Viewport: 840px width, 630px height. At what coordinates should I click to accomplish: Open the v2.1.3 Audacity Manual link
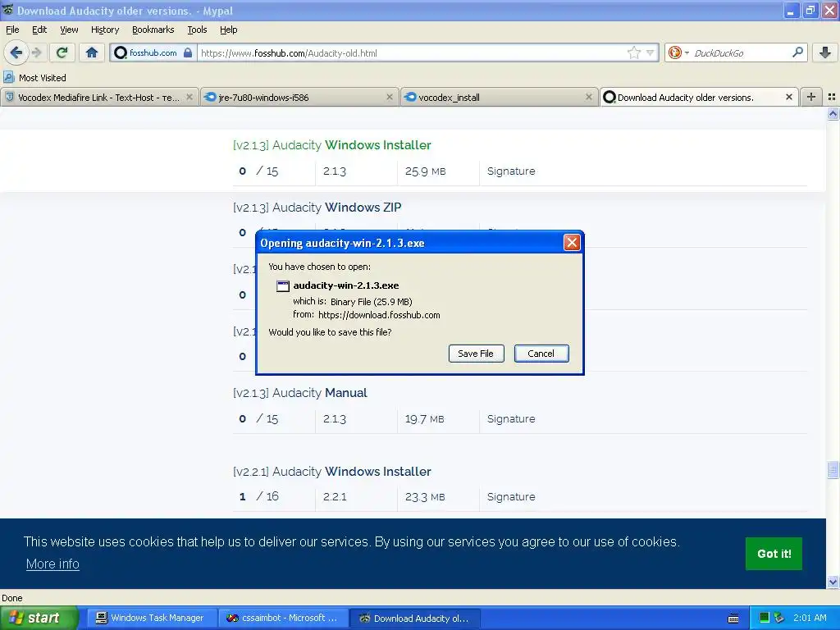(x=300, y=393)
